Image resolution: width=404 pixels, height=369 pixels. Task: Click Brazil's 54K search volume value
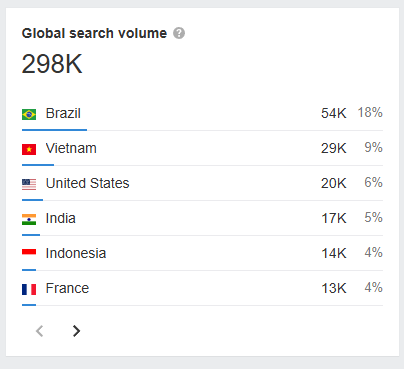click(x=334, y=113)
